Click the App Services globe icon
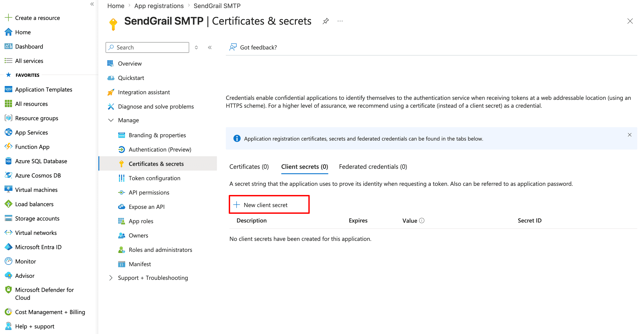Image resolution: width=644 pixels, height=334 pixels. 8,132
